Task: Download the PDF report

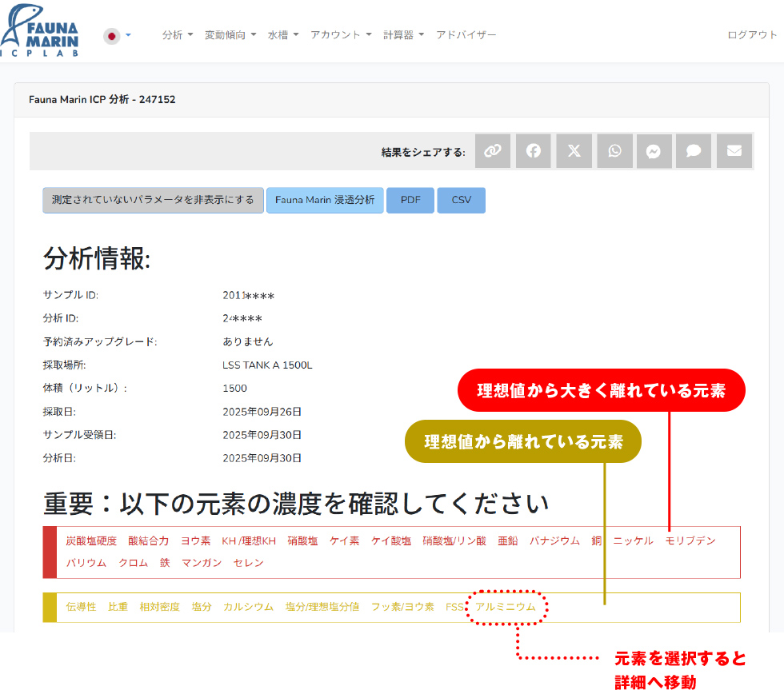Action: click(x=410, y=200)
